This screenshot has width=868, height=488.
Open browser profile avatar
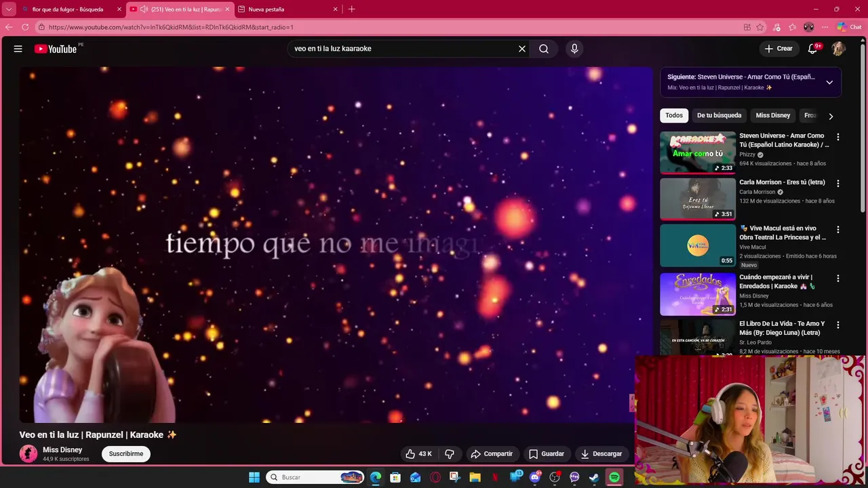coord(808,27)
